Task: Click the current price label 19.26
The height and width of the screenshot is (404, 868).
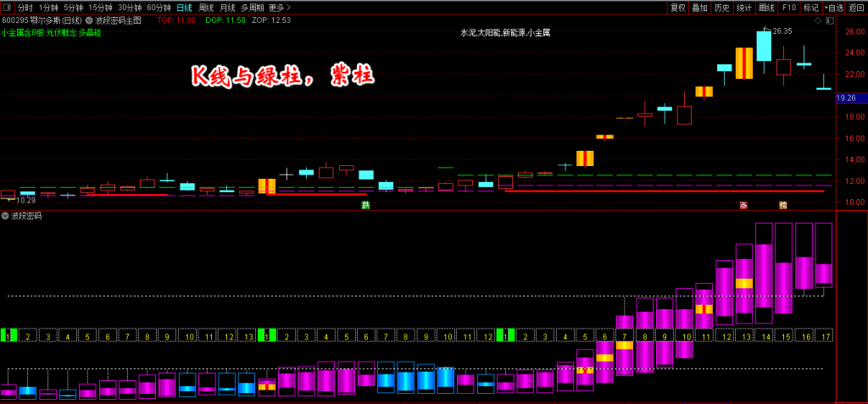Action: [x=853, y=97]
